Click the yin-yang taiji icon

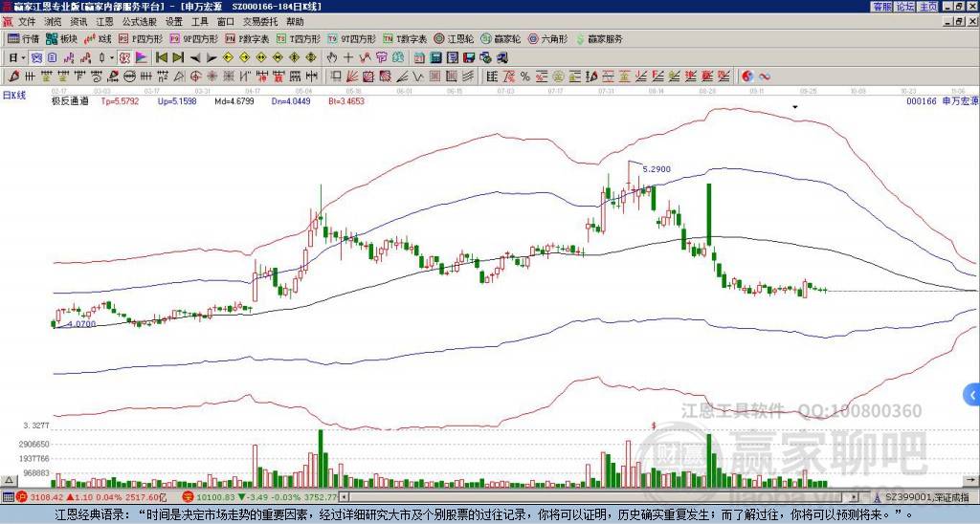point(747,76)
